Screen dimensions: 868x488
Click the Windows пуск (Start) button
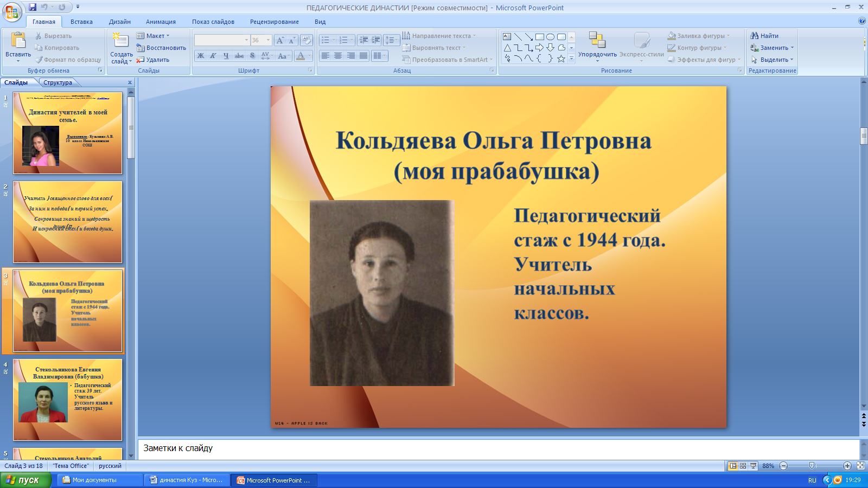25,480
